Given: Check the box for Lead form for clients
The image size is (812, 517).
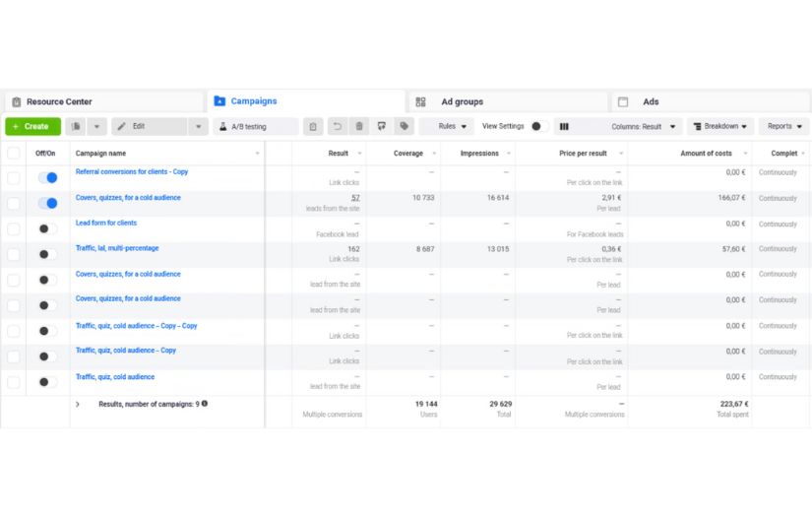Looking at the screenshot, I should 14,228.
